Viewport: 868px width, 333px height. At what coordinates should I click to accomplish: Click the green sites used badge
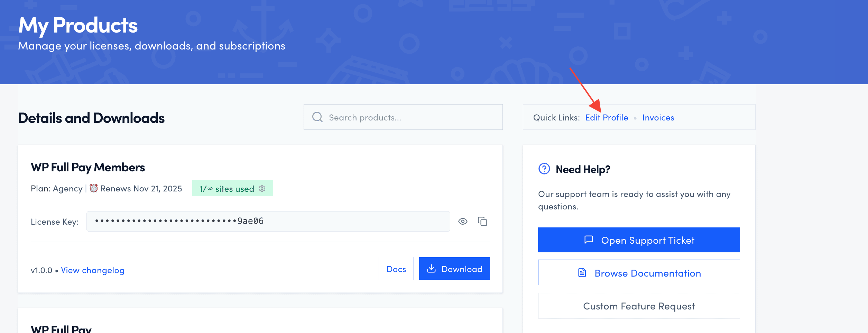(227, 189)
